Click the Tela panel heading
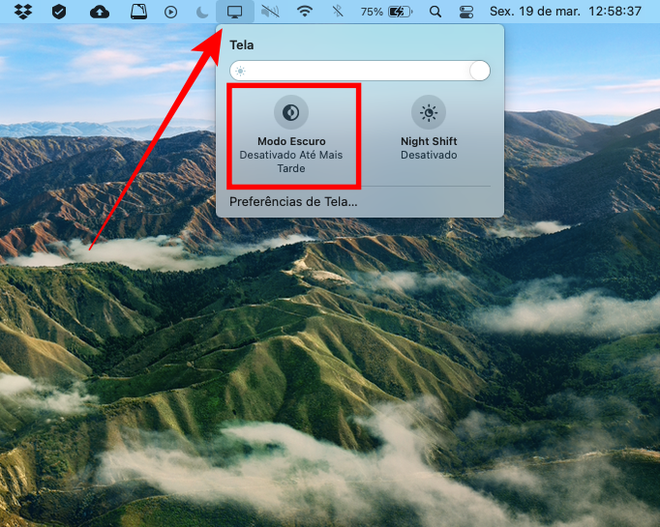660x527 pixels. pos(242,45)
